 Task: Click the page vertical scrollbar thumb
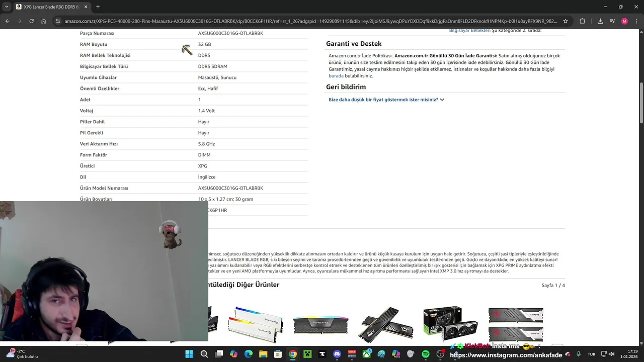click(x=640, y=103)
